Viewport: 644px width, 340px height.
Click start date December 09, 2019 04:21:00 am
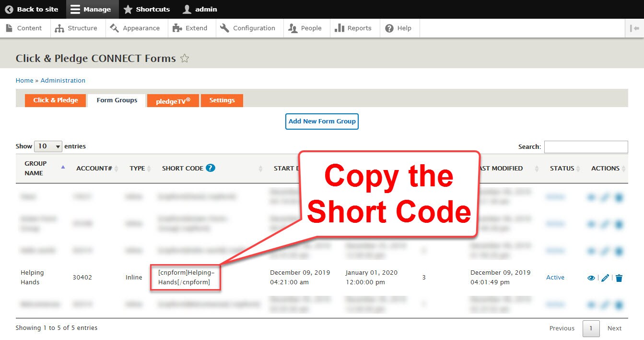[300, 278]
